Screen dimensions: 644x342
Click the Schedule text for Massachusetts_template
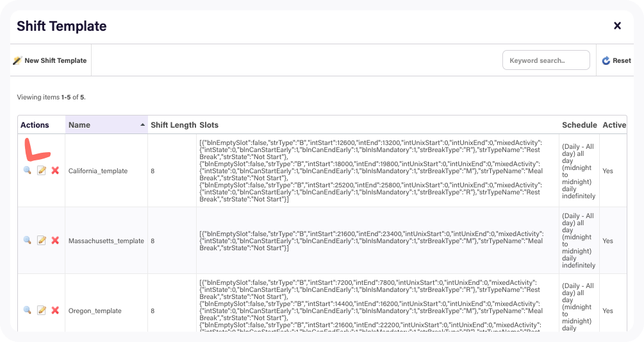578,241
